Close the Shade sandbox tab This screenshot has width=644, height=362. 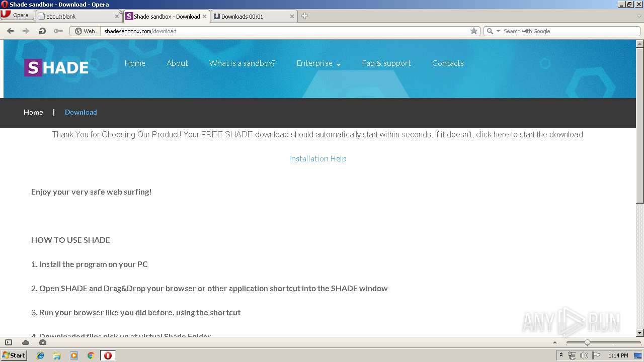[204, 16]
